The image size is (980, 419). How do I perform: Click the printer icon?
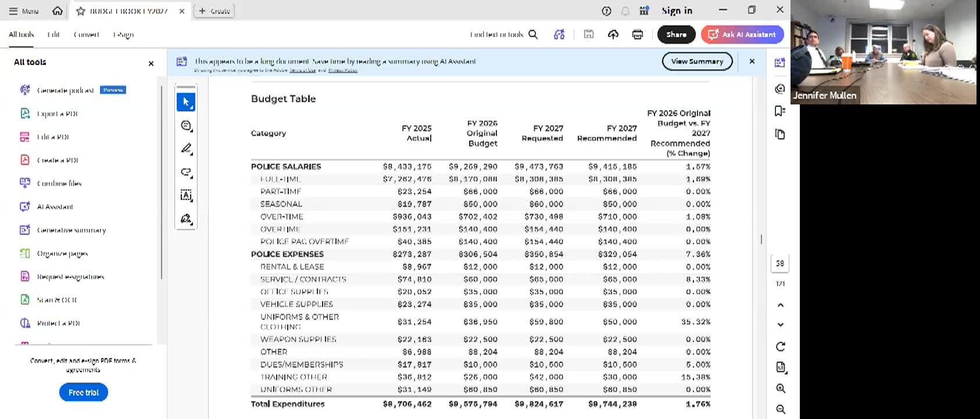(x=638, y=34)
